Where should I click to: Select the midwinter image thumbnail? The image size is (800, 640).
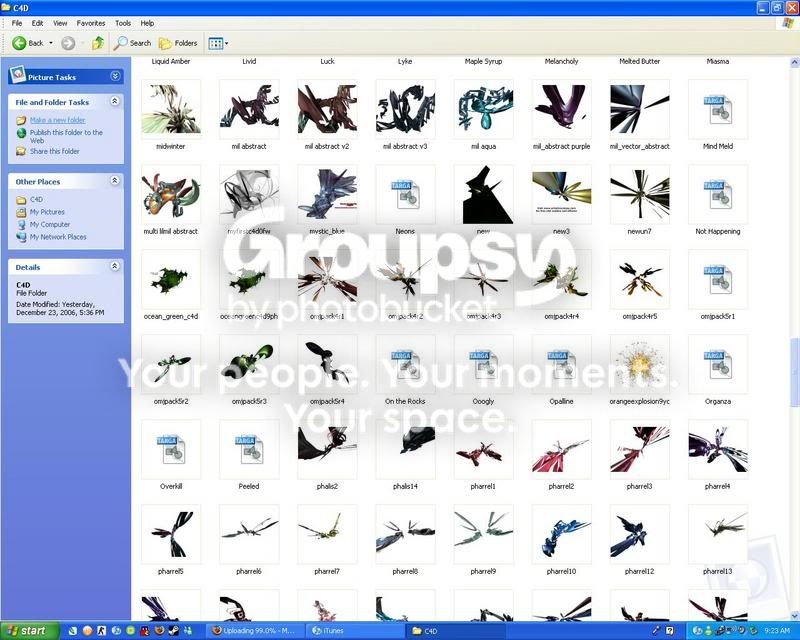click(x=171, y=109)
